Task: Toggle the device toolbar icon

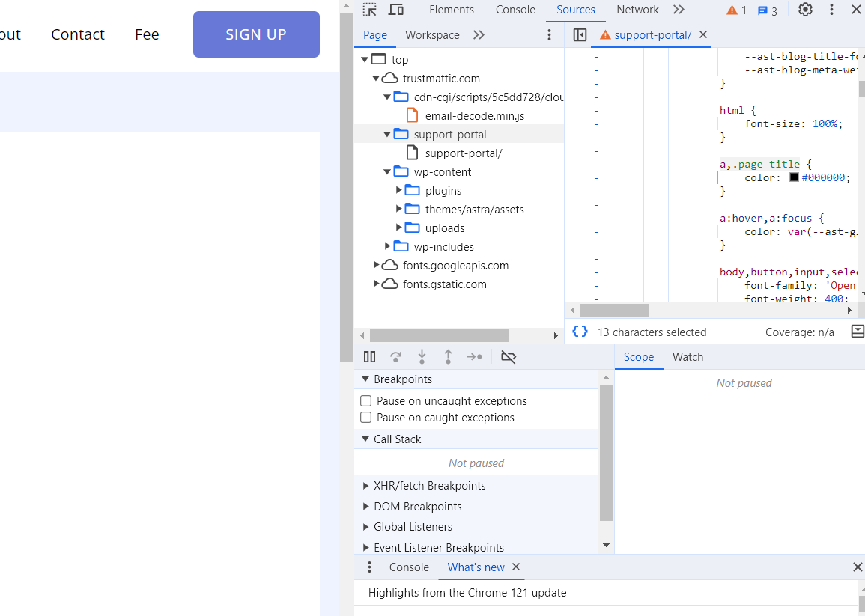Action: pos(396,10)
